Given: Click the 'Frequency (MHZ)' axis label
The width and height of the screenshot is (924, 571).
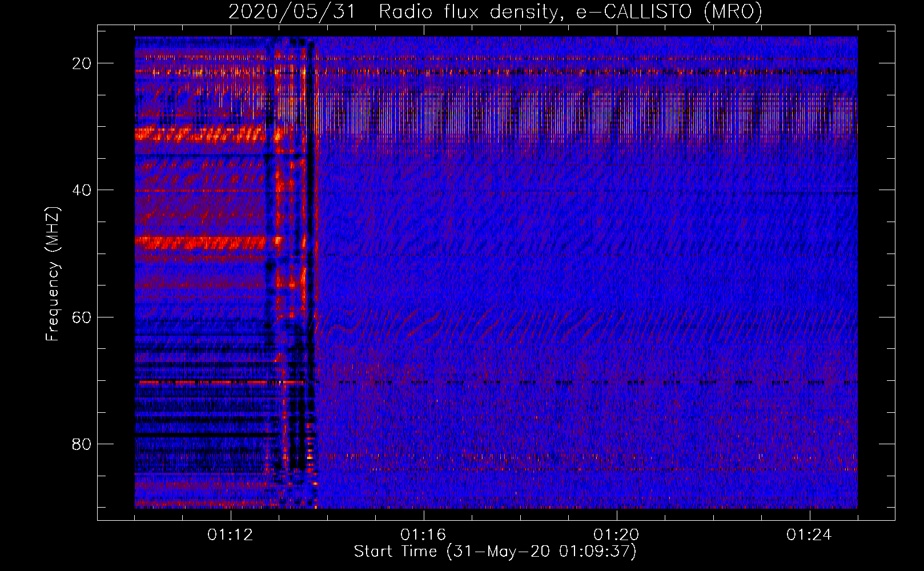Looking at the screenshot, I should click(53, 274).
